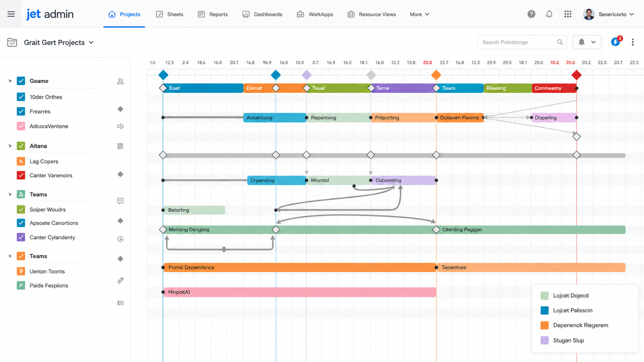Click the jet admin logo
Viewport: 644px width, 362px height.
point(50,14)
